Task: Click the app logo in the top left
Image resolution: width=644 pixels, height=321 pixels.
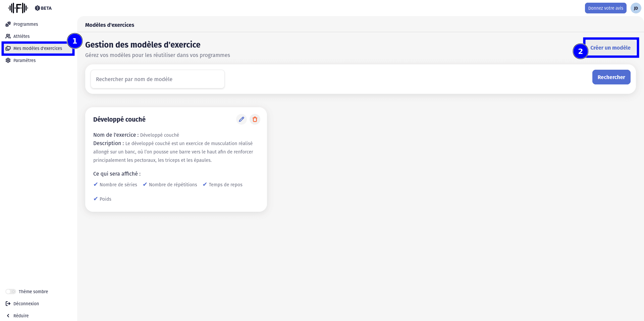Action: coord(18,8)
